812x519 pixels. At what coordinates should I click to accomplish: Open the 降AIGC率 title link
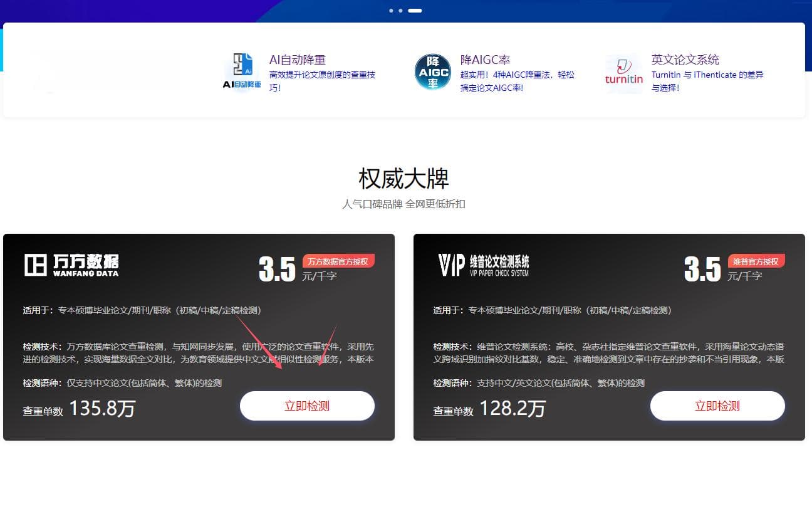[485, 60]
